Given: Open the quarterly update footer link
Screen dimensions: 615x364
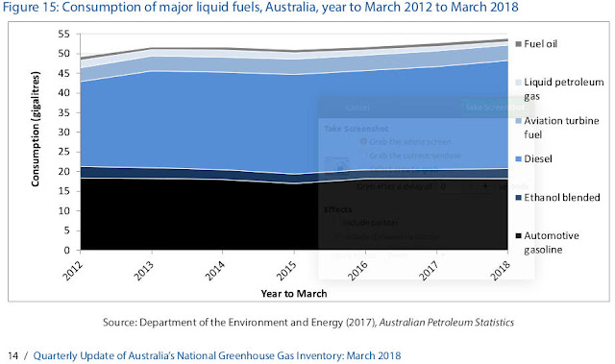Looking at the screenshot, I should (217, 355).
